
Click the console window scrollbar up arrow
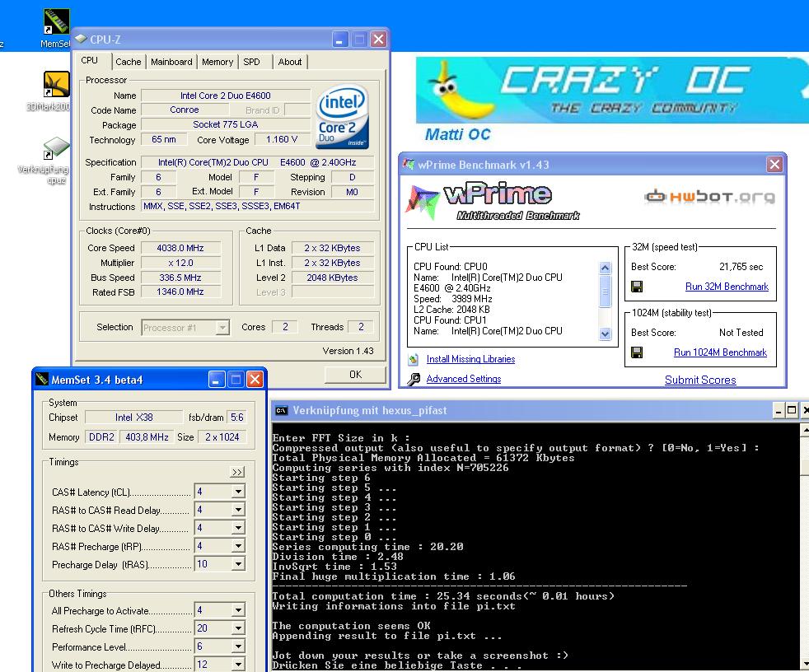coord(804,429)
